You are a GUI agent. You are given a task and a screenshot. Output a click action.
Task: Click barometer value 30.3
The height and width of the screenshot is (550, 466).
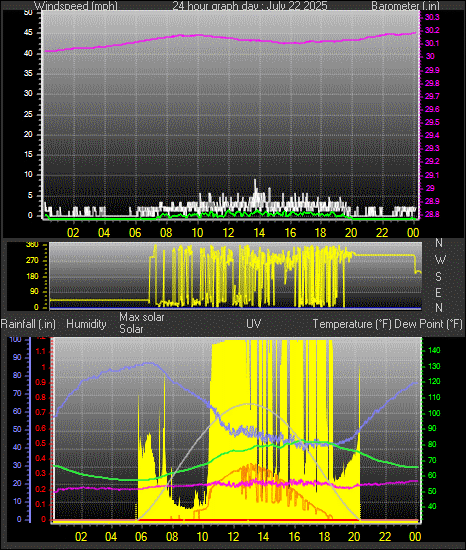tap(432, 18)
